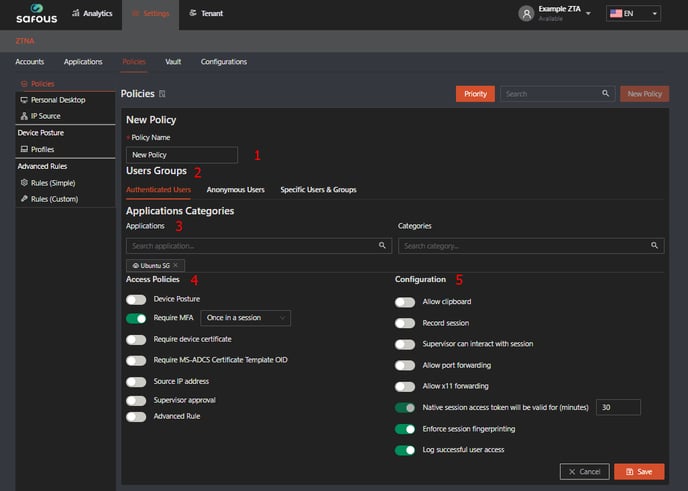
Task: Toggle Require MS-ADCS Certificate Template OID
Action: pyautogui.click(x=136, y=361)
